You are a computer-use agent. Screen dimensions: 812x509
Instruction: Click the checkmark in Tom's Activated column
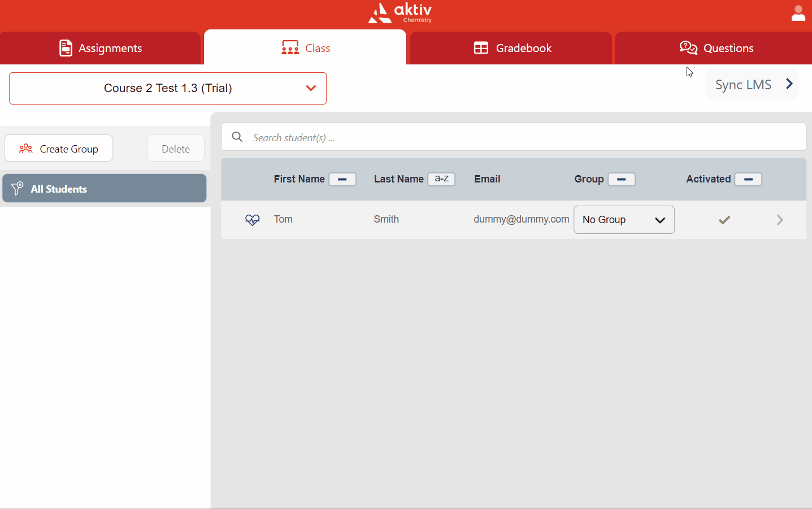(x=724, y=220)
